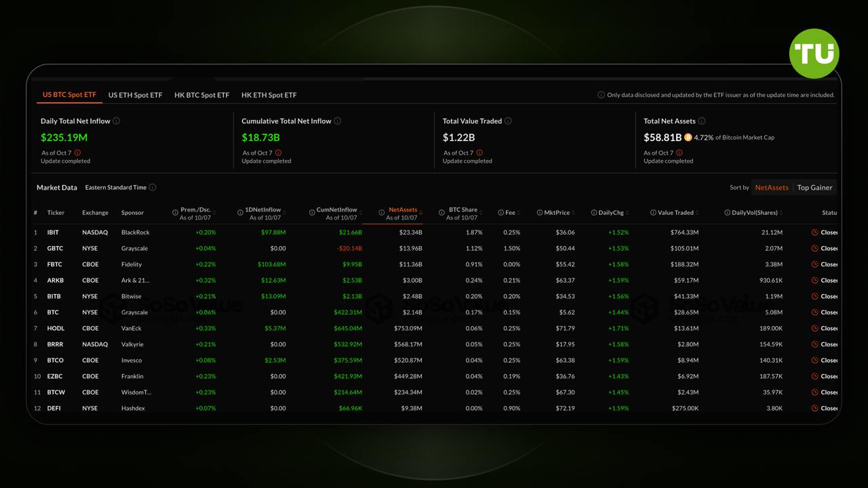Click info icon left of CumNetInflow header
This screenshot has width=868, height=488.
311,213
